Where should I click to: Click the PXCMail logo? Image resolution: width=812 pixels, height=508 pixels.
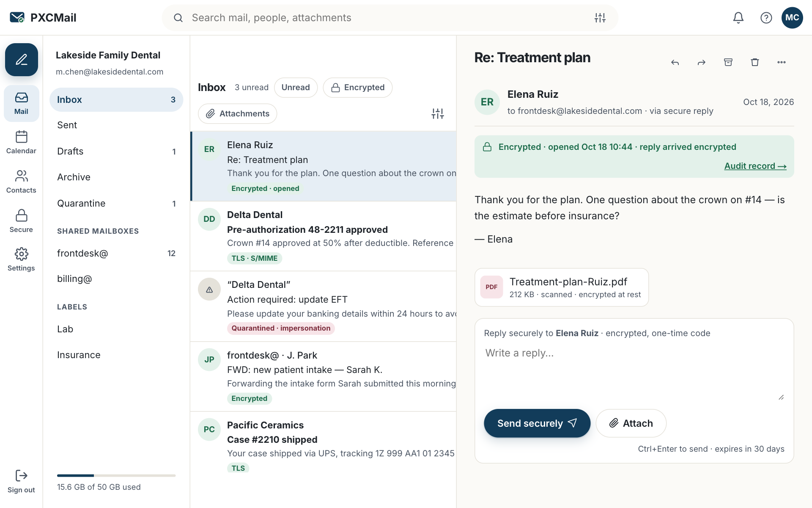(43, 18)
